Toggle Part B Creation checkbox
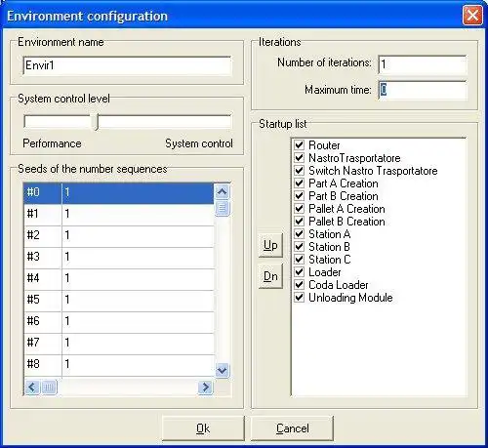Screen dimensions: 488x448 [299, 195]
